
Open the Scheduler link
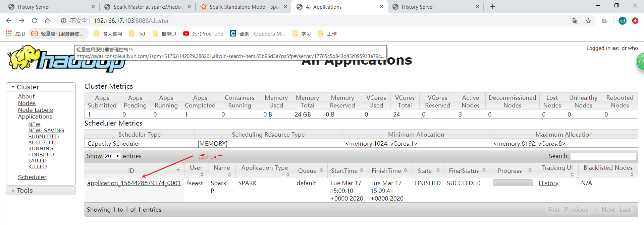pos(32,177)
